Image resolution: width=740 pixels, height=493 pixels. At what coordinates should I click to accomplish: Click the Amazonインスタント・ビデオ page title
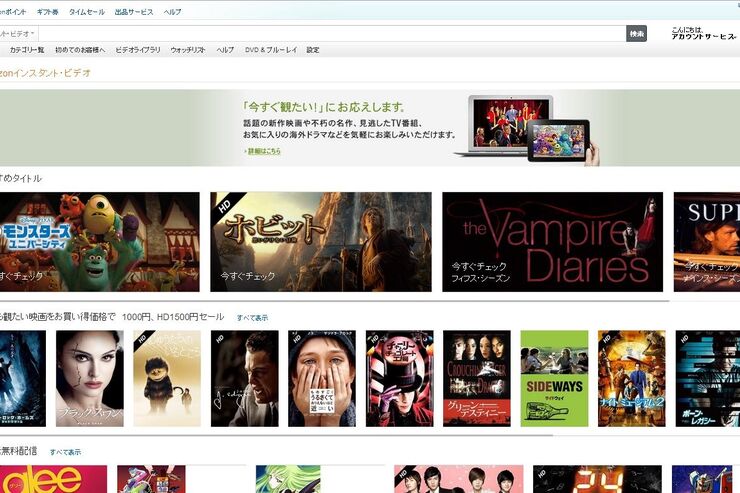pos(45,73)
